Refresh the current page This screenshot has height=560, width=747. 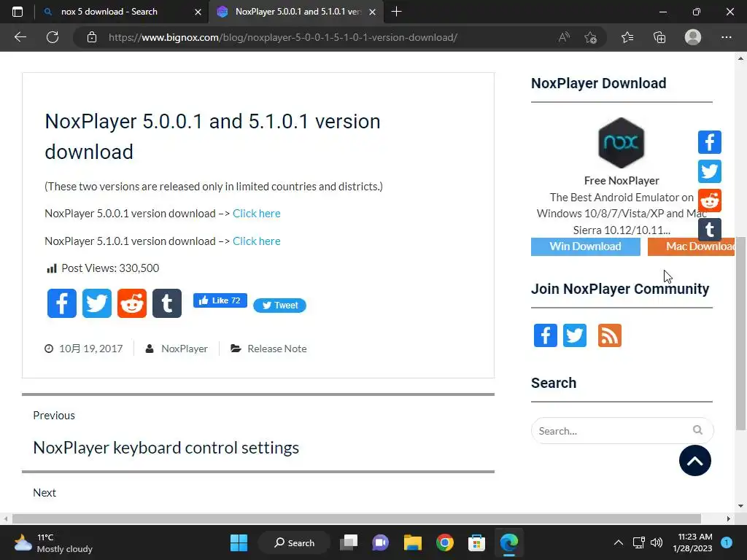point(53,37)
